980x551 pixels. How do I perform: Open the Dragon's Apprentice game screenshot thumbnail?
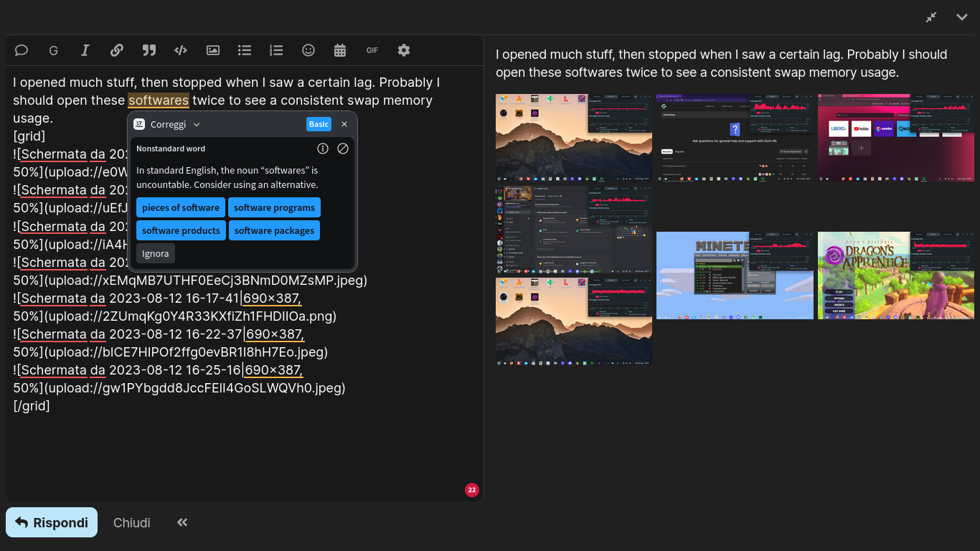(896, 275)
